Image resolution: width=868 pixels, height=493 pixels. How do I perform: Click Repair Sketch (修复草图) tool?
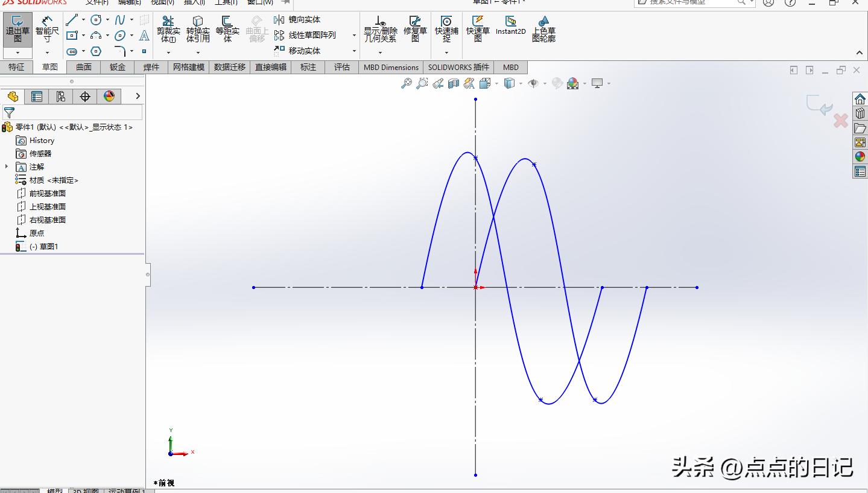pos(415,29)
